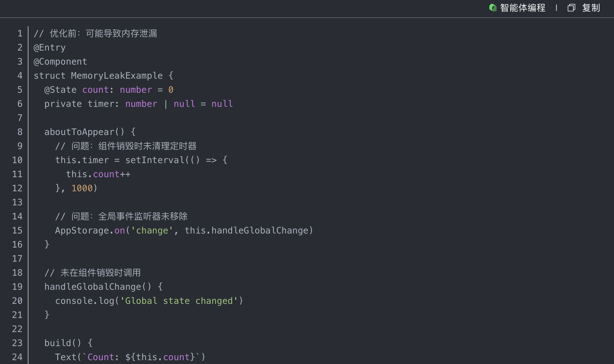
Task: Click setInterval function call
Action: 155,160
